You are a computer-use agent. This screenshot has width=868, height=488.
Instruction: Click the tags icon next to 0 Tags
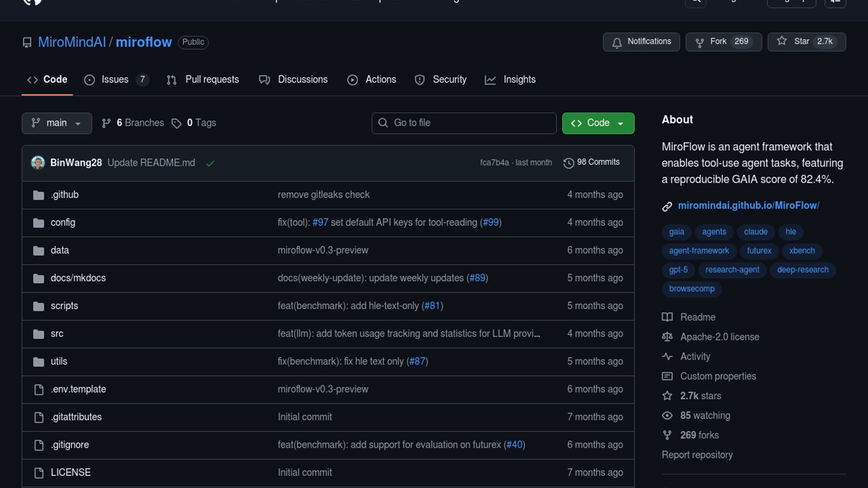pos(176,123)
